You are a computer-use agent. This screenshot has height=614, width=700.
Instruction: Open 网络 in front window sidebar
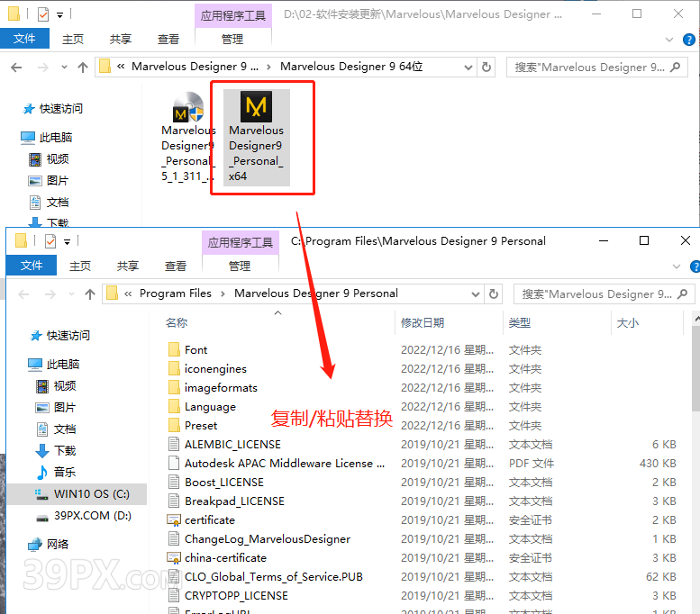[x=49, y=545]
